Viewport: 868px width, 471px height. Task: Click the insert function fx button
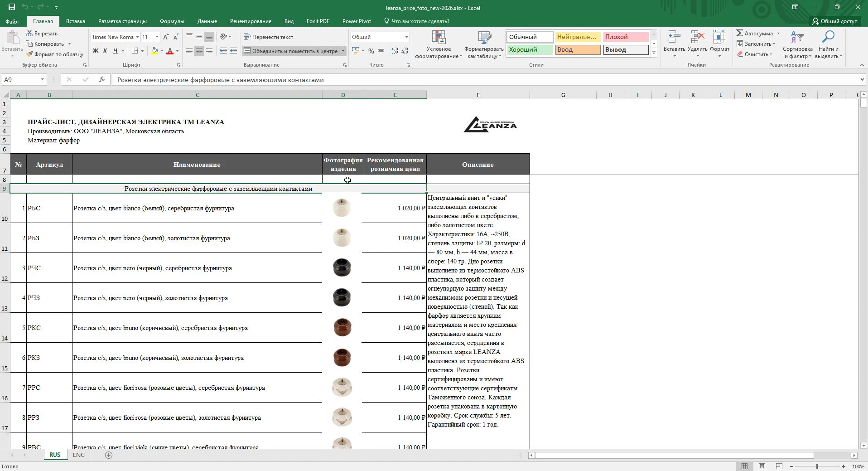tap(102, 80)
